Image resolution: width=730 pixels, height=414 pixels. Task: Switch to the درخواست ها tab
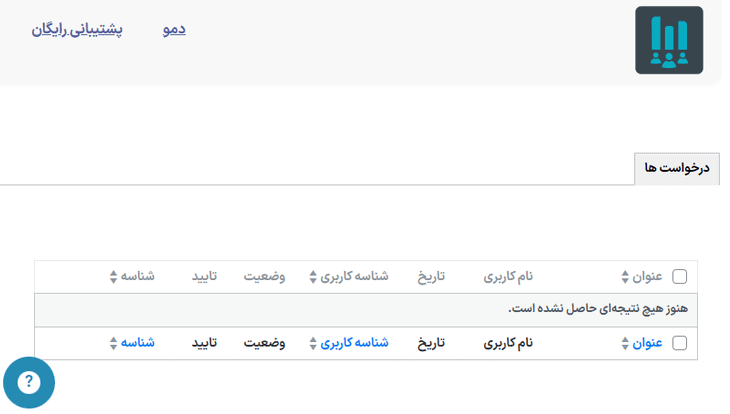[x=677, y=168]
